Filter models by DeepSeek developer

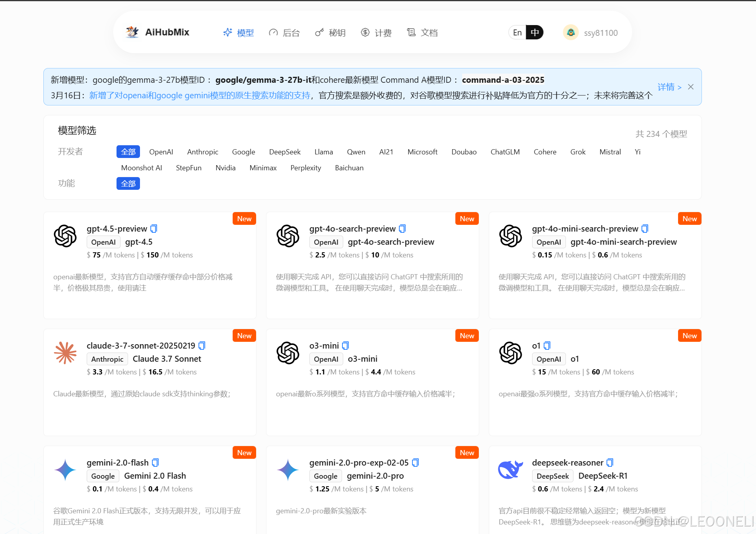click(x=285, y=152)
